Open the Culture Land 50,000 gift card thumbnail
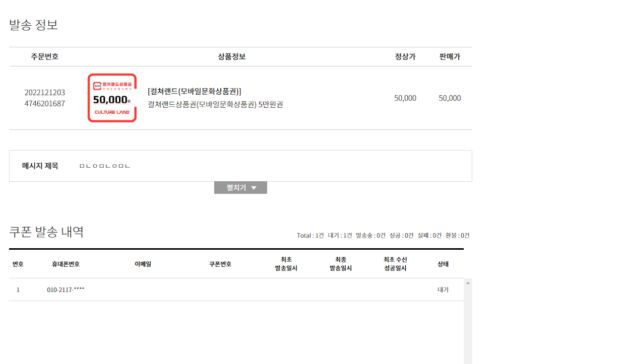 point(112,98)
